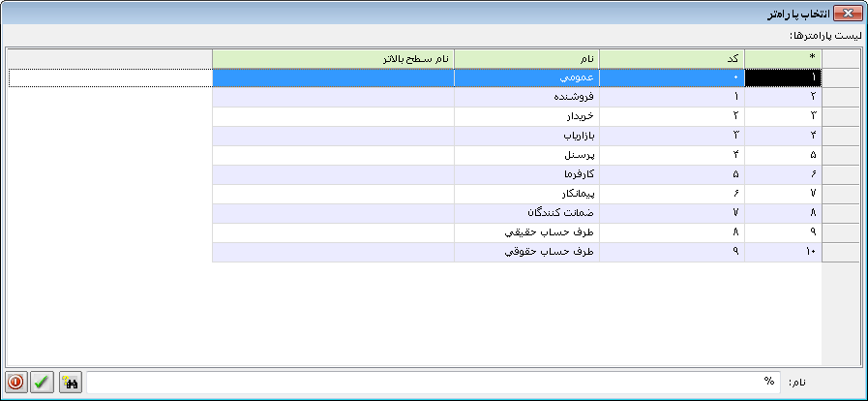Image resolution: width=868 pixels, height=401 pixels.
Task: Click the کد cell of ضمانت كنندگان row
Action: [672, 213]
